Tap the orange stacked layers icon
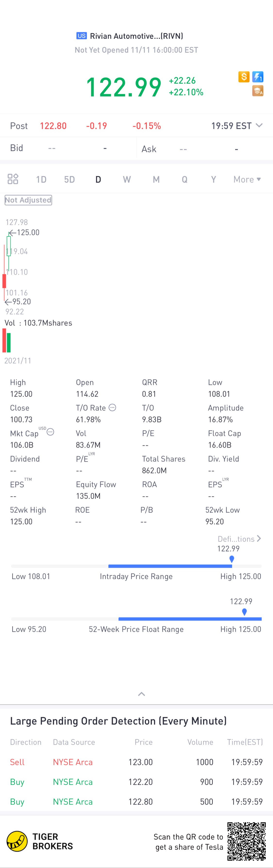 258,91
